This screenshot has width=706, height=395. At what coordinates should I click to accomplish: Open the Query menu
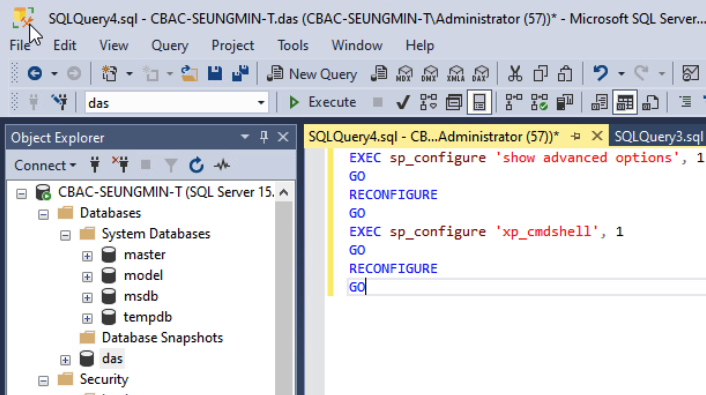click(170, 45)
